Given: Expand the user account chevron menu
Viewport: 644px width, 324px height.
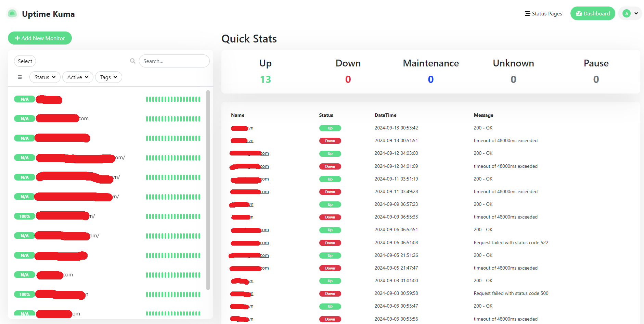Looking at the screenshot, I should 635,13.
